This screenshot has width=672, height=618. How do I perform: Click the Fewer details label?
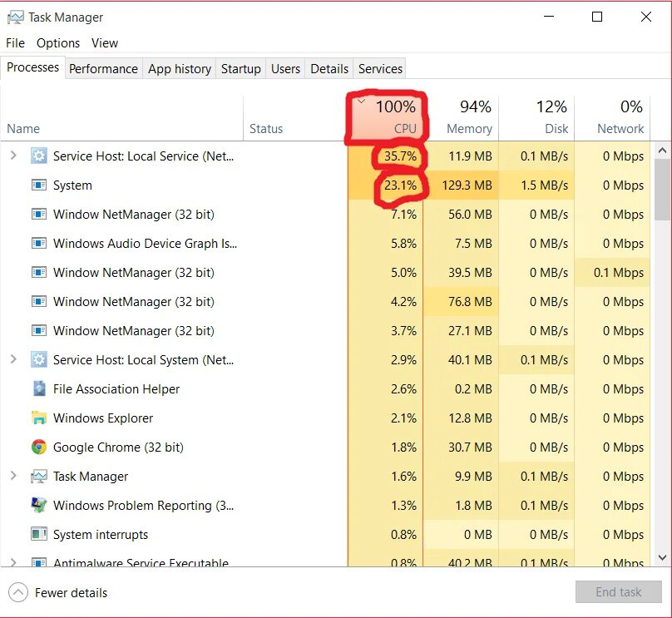point(72,593)
